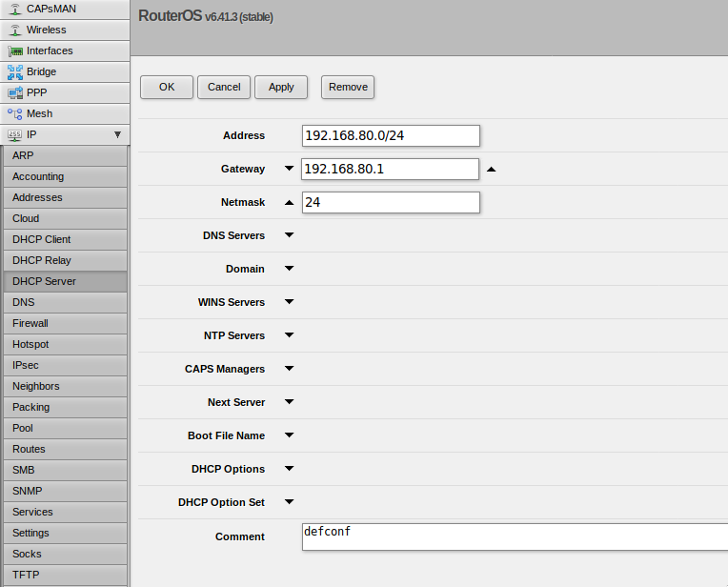
Task: Open the Packing submenu
Action: [x=65, y=407]
